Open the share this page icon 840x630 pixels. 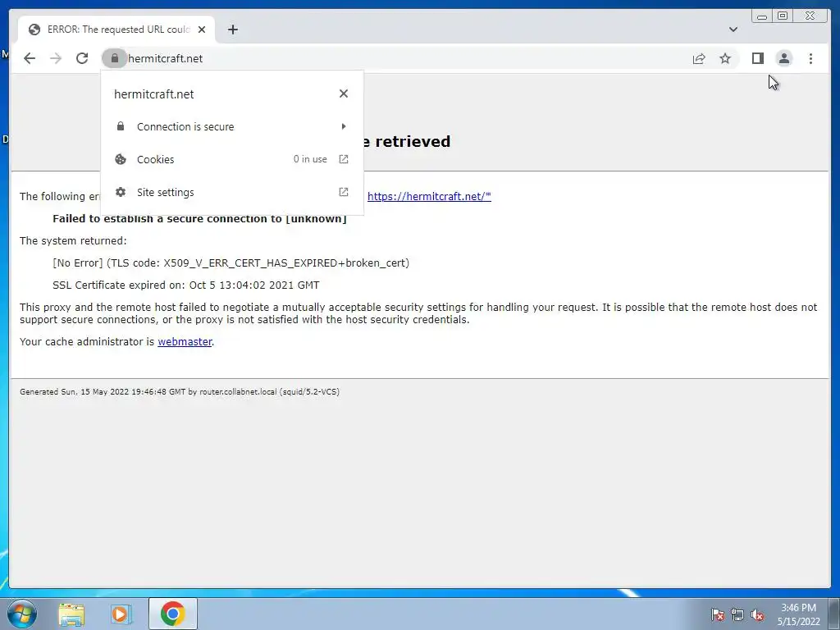click(x=699, y=58)
